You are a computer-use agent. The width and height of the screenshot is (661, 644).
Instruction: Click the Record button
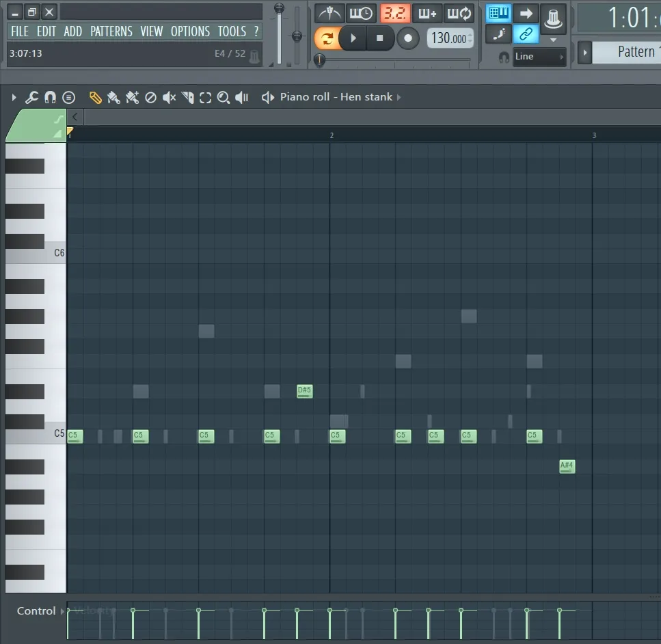(x=407, y=38)
